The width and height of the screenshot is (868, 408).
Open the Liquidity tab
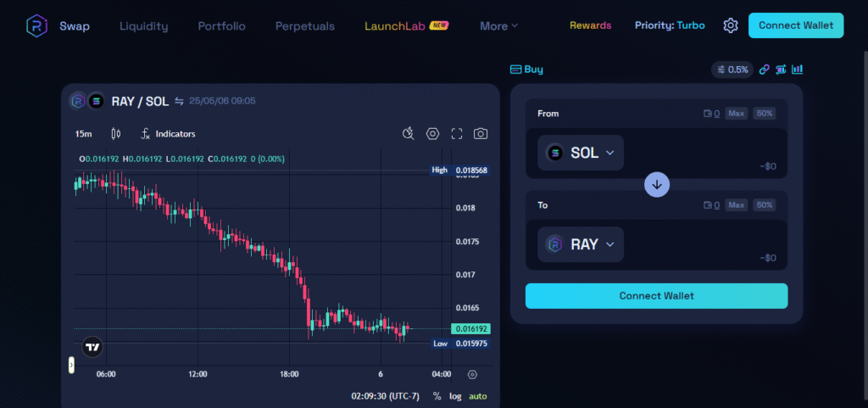pyautogui.click(x=144, y=26)
